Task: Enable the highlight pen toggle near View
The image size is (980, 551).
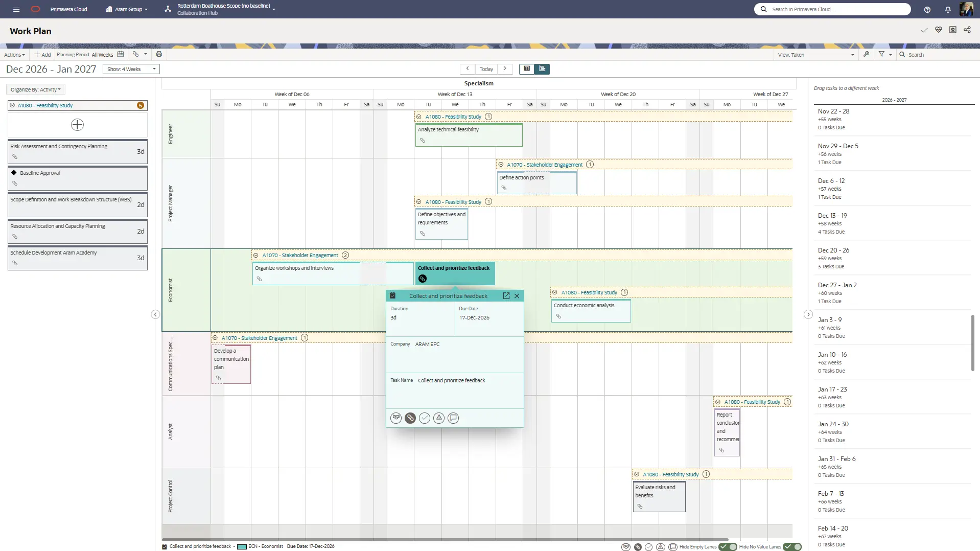Action: pos(867,54)
